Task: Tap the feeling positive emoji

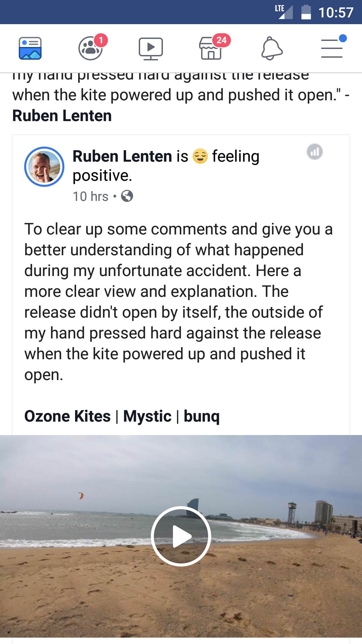Action: 200,156
